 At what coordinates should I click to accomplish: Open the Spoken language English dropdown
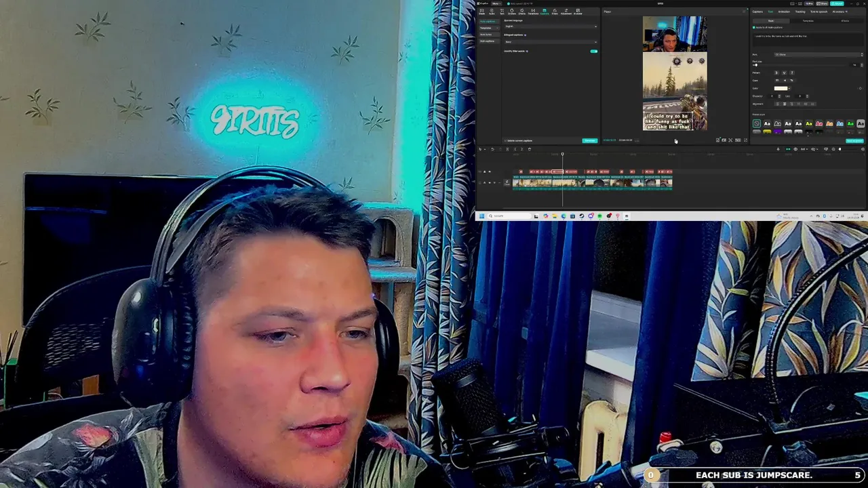click(x=551, y=26)
